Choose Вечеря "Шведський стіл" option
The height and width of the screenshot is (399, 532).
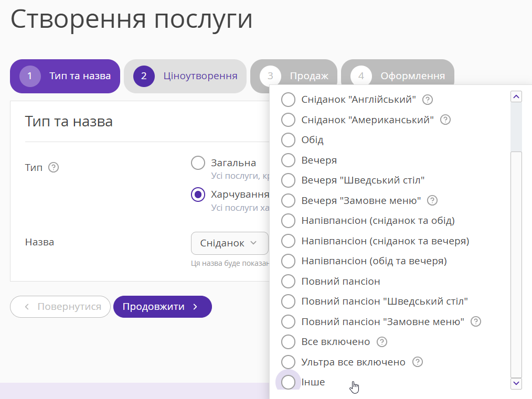coord(288,180)
